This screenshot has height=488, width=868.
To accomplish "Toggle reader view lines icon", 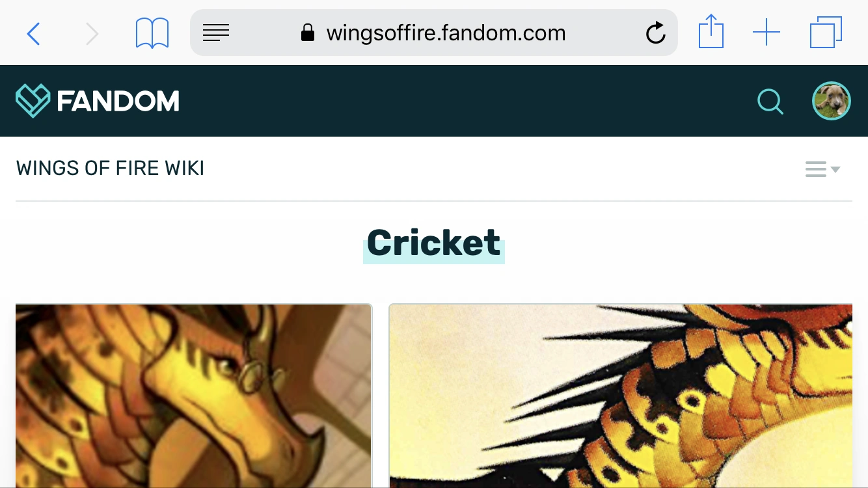I will tap(216, 33).
